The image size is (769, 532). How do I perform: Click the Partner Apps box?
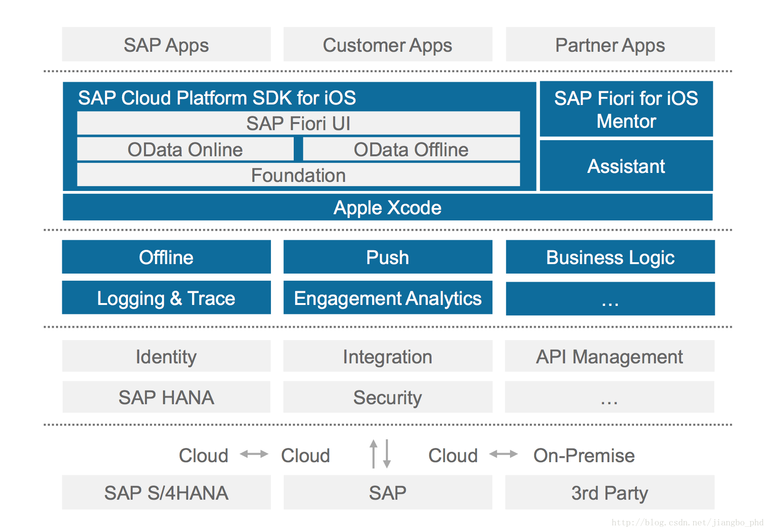point(610,44)
